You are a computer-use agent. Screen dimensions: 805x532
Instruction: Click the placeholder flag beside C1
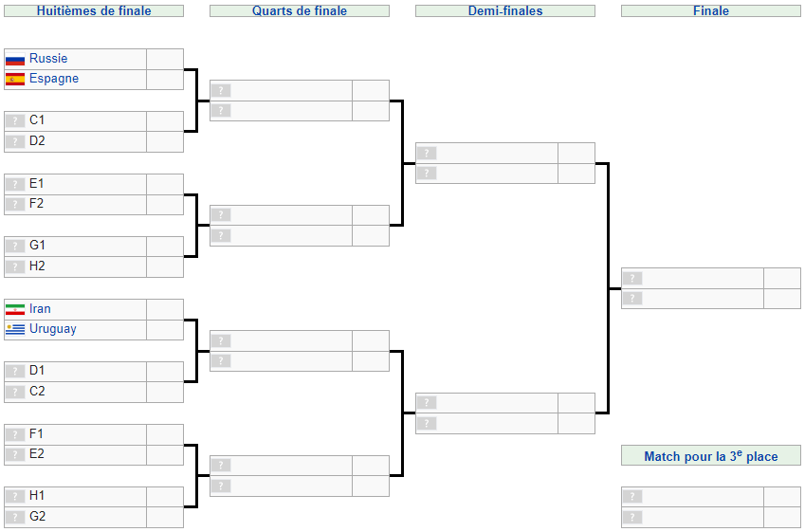[x=15, y=121]
